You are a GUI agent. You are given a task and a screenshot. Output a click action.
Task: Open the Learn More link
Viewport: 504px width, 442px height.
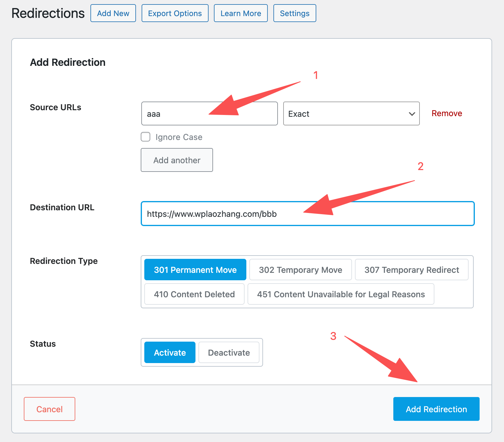tap(241, 13)
